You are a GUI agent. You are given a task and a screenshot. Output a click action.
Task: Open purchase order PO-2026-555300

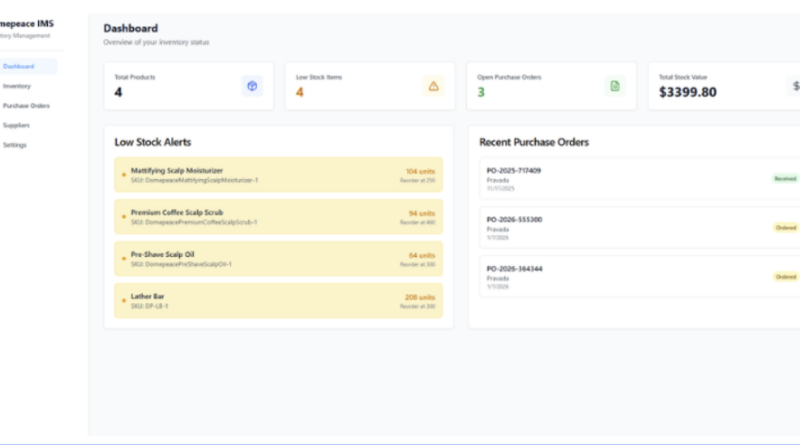[x=640, y=228]
